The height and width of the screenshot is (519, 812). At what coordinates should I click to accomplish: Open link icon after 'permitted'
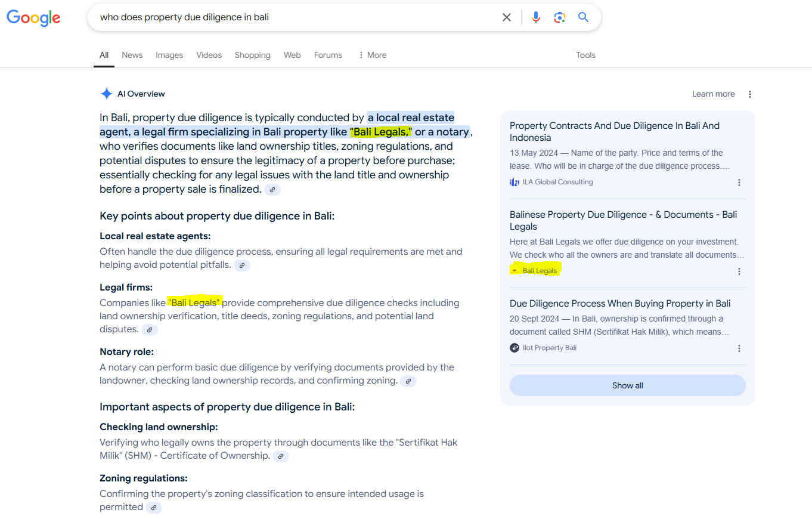[154, 507]
